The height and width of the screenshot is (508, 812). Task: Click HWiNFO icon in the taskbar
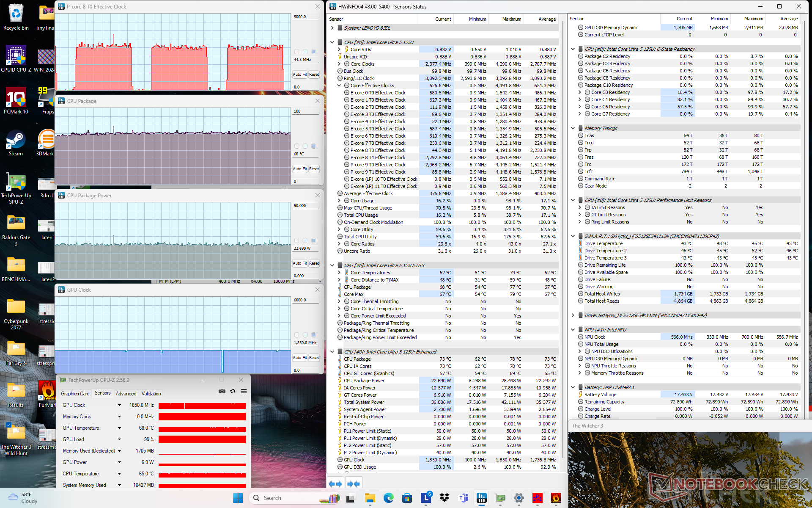click(x=481, y=498)
